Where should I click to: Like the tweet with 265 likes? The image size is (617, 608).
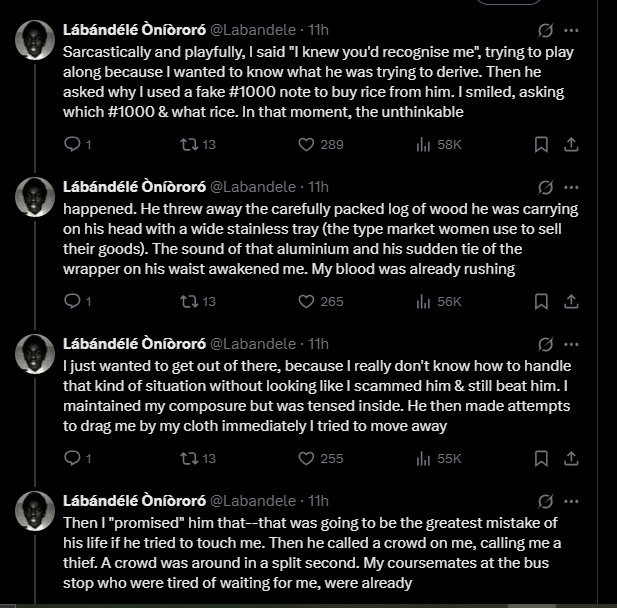(x=304, y=301)
